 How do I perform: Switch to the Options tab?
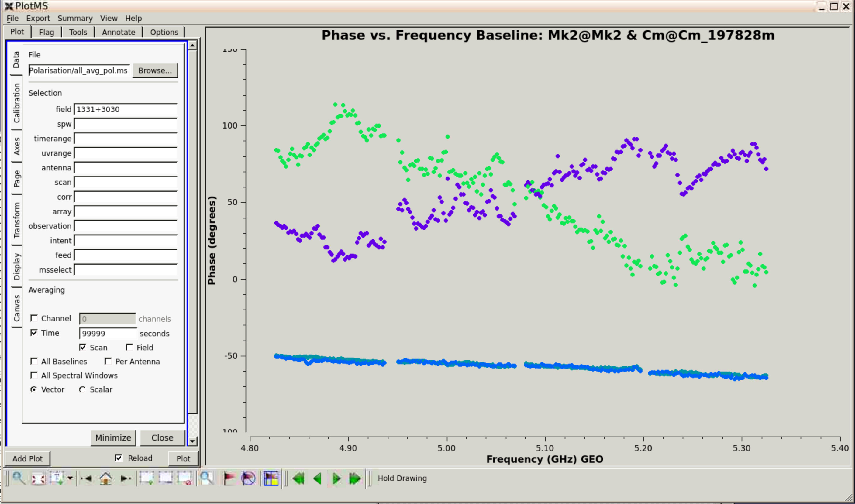[164, 32]
